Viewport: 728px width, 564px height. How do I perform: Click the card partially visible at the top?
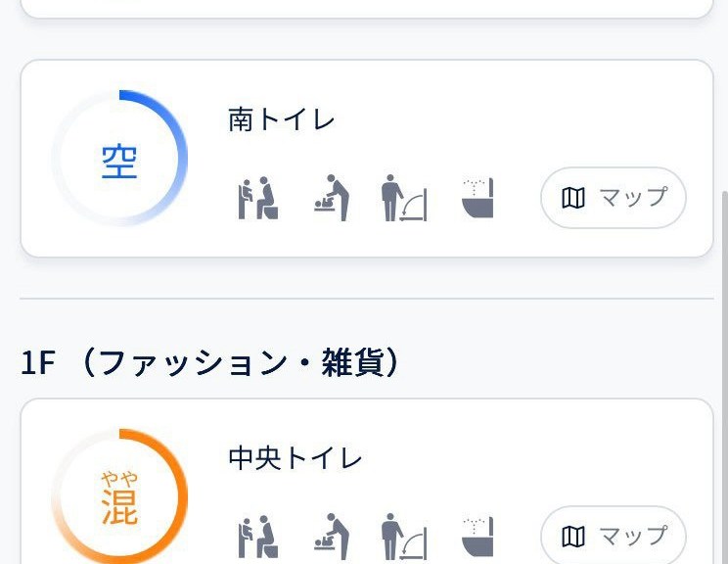[x=366, y=8]
